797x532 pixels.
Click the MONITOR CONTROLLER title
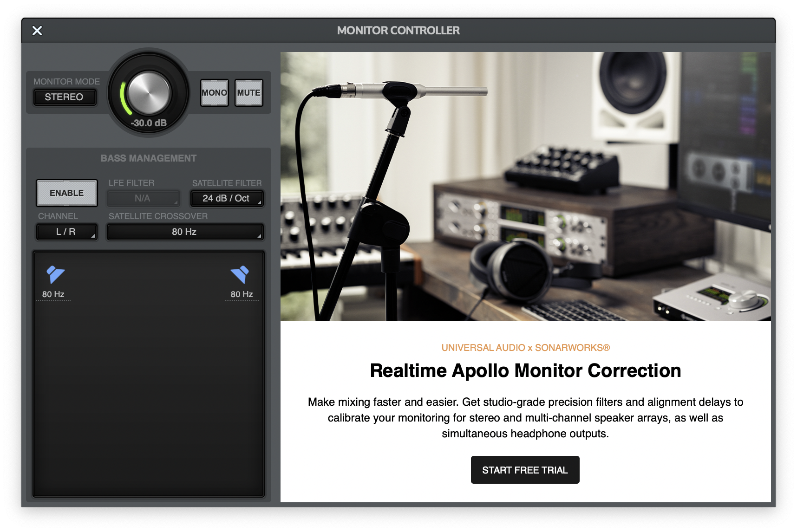coord(398,31)
